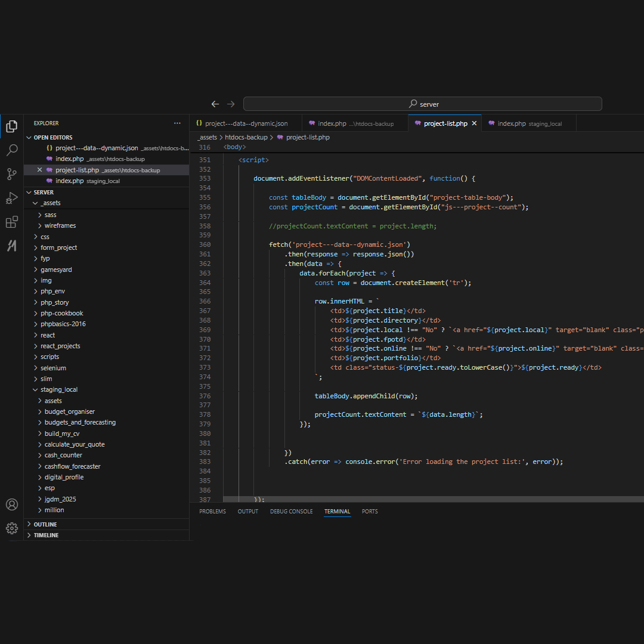Open index.php _assets\htdocs-backup in Open Editors

pos(106,159)
